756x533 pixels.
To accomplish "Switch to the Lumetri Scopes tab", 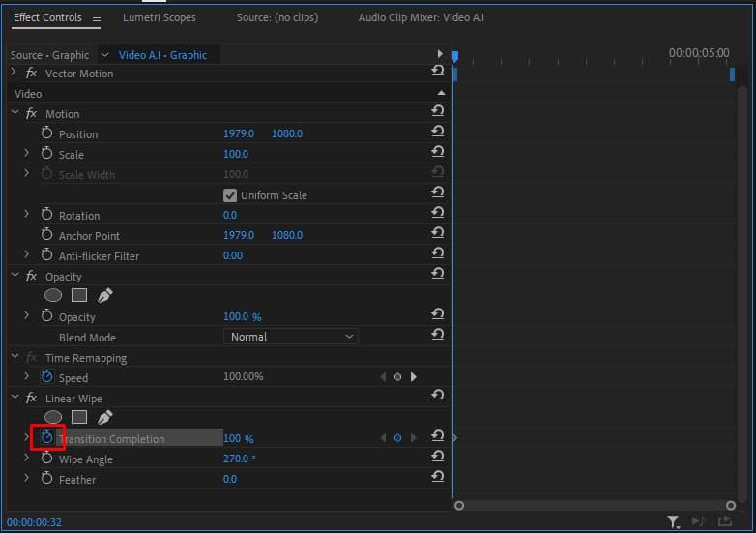I will 159,17.
